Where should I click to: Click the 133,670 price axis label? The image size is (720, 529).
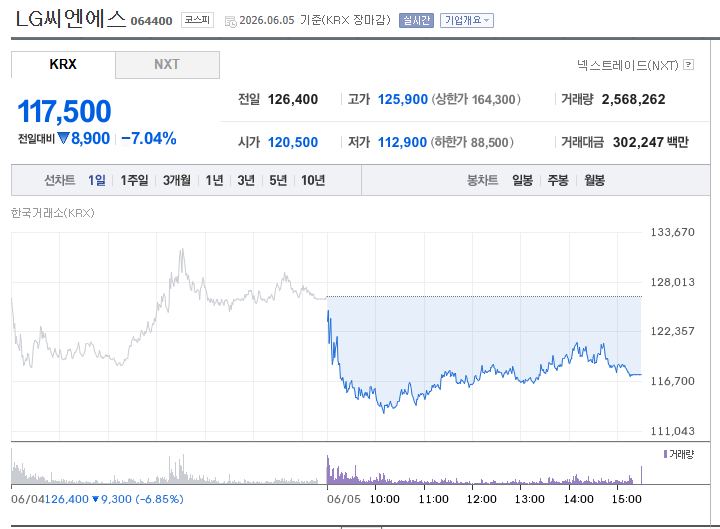673,232
